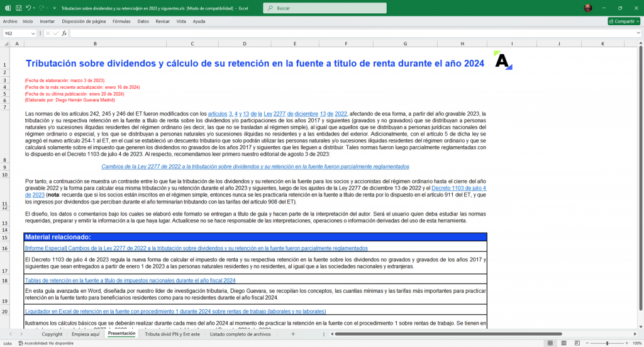The image size is (644, 347).
Task: Switch to Page Layout view icon
Action: (564, 343)
